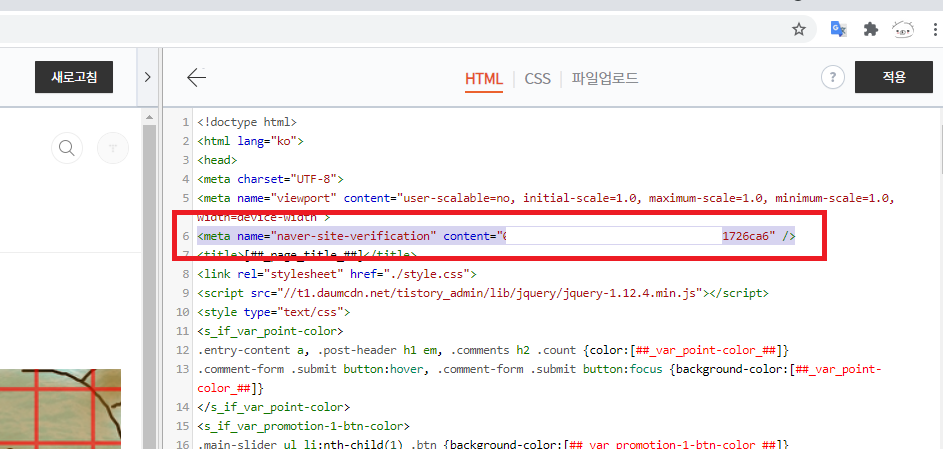Collapse preview panel with the chevron arrow
Image resolution: width=943 pixels, height=449 pixels.
[x=147, y=77]
